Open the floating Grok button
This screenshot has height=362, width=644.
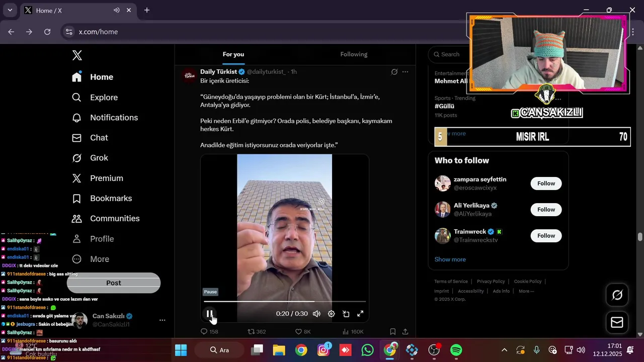pos(617,295)
